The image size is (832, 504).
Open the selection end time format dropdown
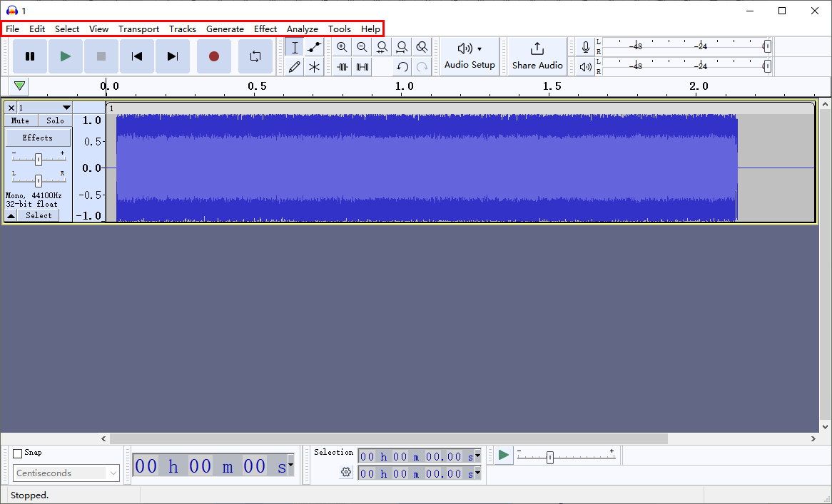click(477, 473)
